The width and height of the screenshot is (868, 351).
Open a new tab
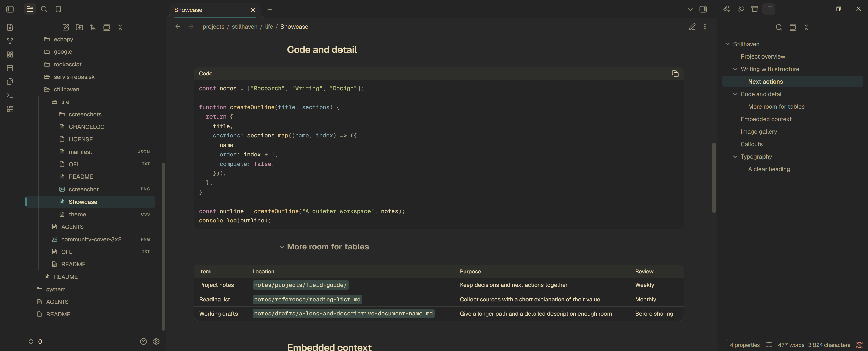tap(270, 9)
